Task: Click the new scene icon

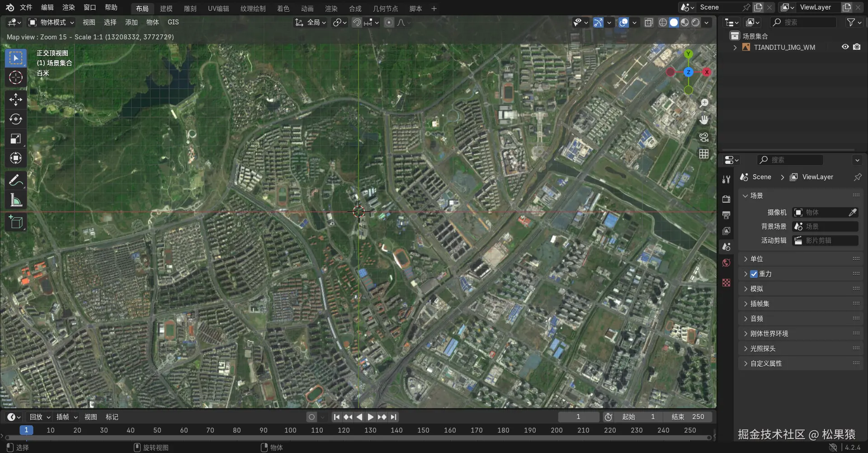Action: (758, 7)
